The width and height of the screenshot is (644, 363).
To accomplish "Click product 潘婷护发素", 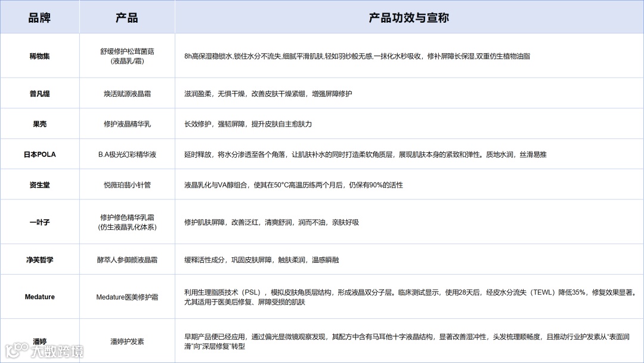I will [x=127, y=342].
